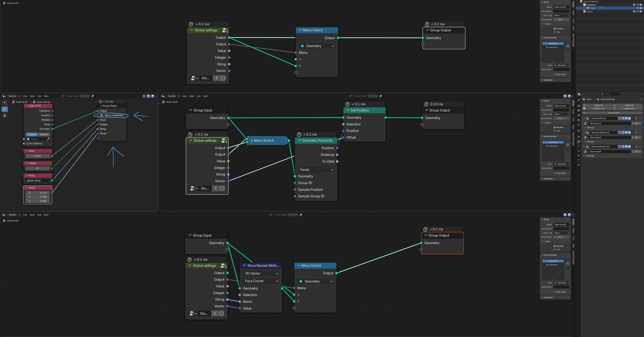Unlink Node tree #2 in the modifier panel

(640, 138)
